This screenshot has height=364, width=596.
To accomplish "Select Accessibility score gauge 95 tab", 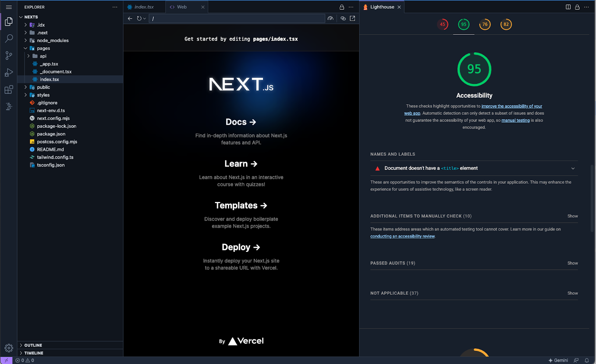I will coord(464,24).
